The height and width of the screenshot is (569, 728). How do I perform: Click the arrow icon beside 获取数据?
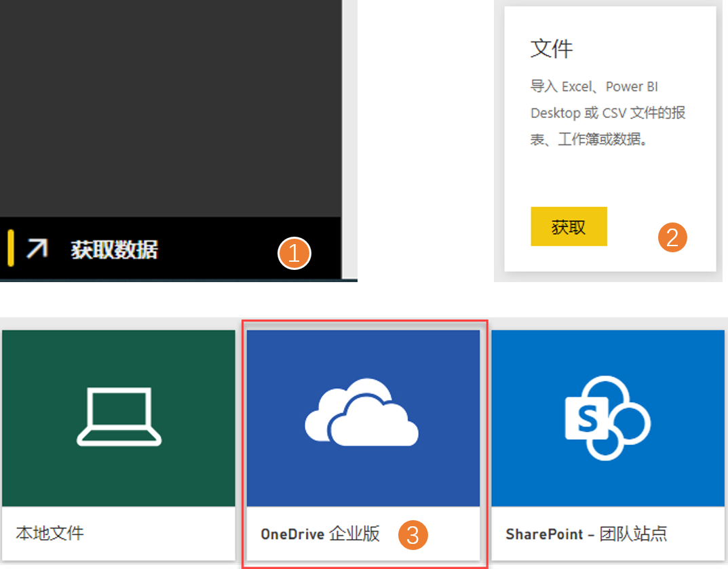tap(37, 248)
